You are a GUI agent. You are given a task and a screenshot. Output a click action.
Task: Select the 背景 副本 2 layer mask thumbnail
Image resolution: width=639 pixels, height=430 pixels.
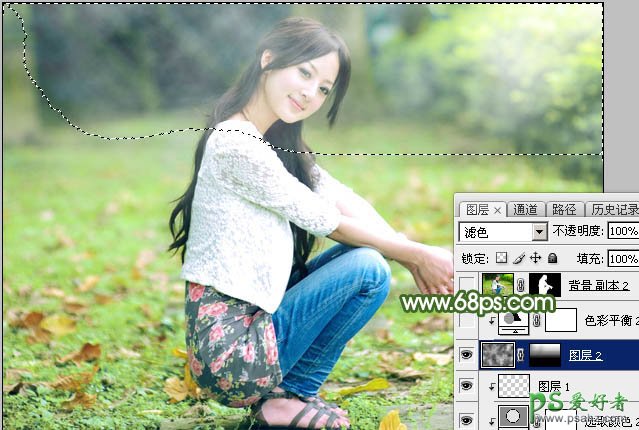[x=544, y=287]
